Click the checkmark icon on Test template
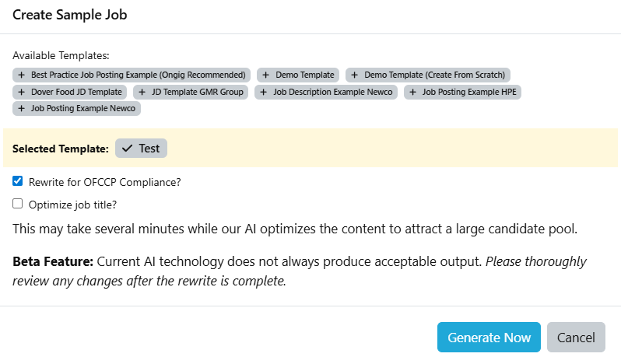Image resolution: width=621 pixels, height=364 pixels. click(x=128, y=148)
